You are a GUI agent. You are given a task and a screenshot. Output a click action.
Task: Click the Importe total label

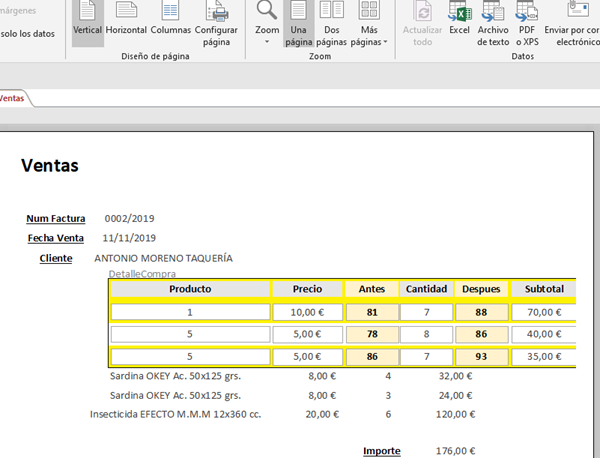[381, 451]
